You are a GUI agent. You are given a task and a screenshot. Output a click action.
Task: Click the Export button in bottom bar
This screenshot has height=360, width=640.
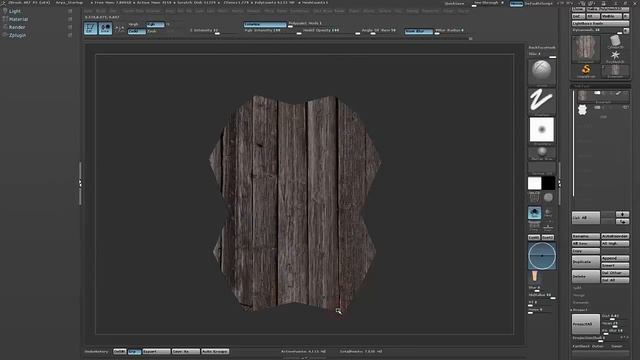156,351
